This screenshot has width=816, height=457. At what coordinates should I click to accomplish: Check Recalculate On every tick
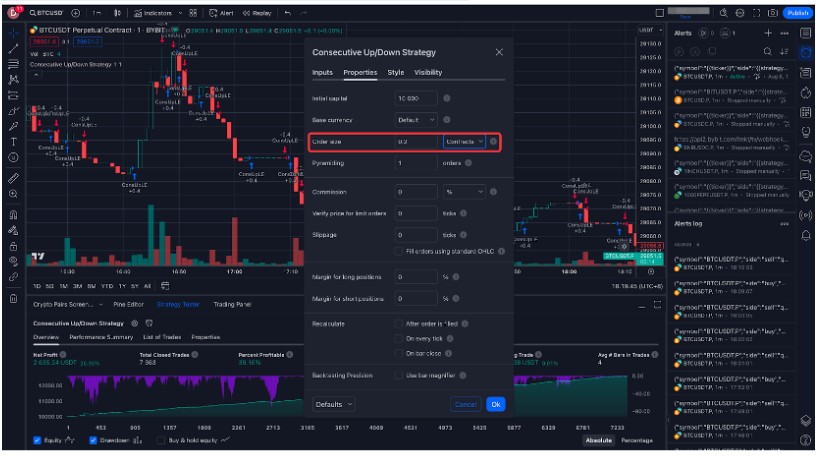(x=399, y=339)
